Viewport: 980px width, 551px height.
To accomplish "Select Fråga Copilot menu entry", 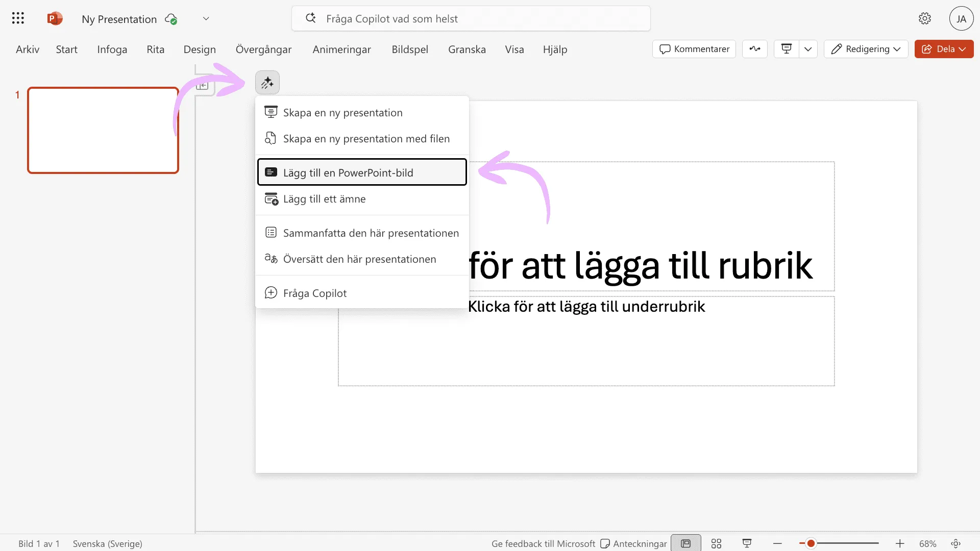I will click(362, 293).
